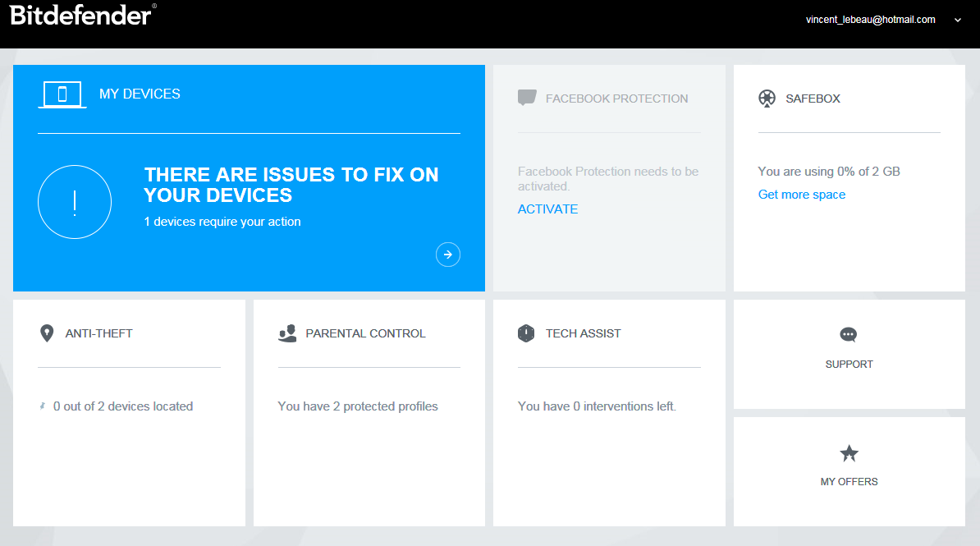980x546 pixels.
Task: Click the My Offers star icon
Action: click(849, 453)
